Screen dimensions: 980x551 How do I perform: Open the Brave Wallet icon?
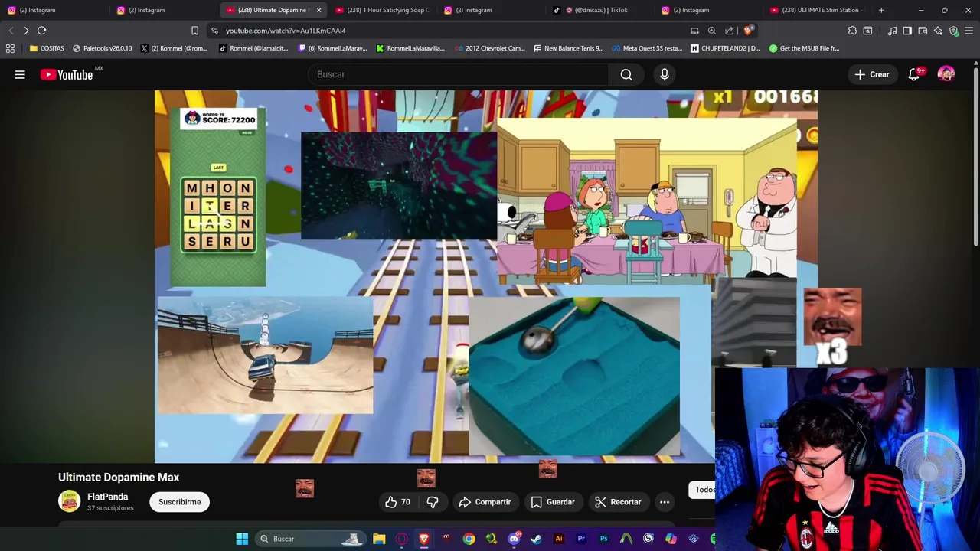pos(923,31)
